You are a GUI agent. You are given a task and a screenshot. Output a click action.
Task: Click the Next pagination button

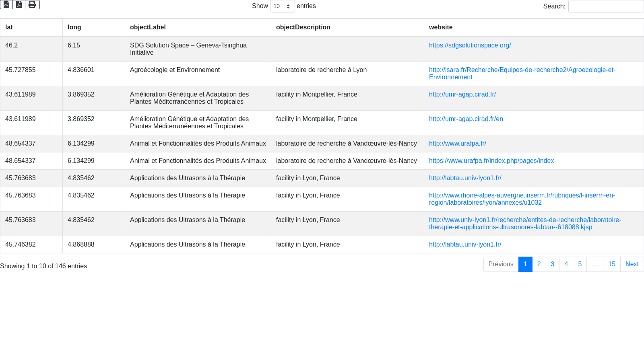click(x=632, y=264)
